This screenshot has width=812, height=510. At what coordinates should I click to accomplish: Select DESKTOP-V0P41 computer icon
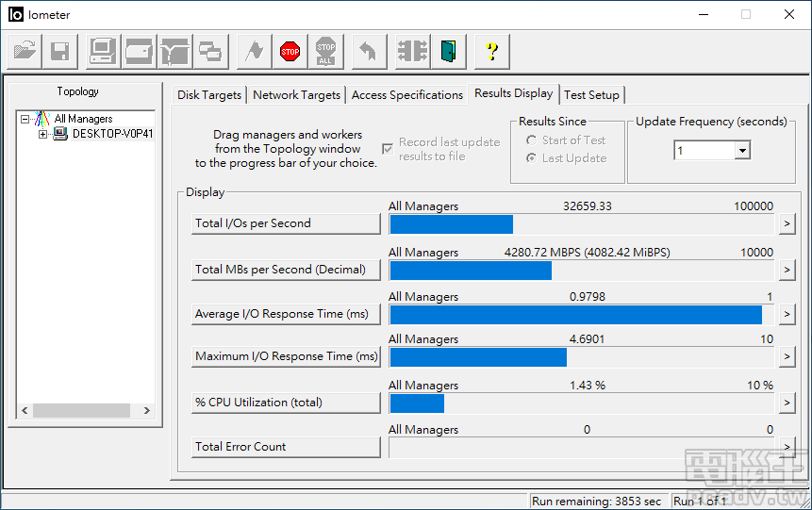(x=60, y=134)
